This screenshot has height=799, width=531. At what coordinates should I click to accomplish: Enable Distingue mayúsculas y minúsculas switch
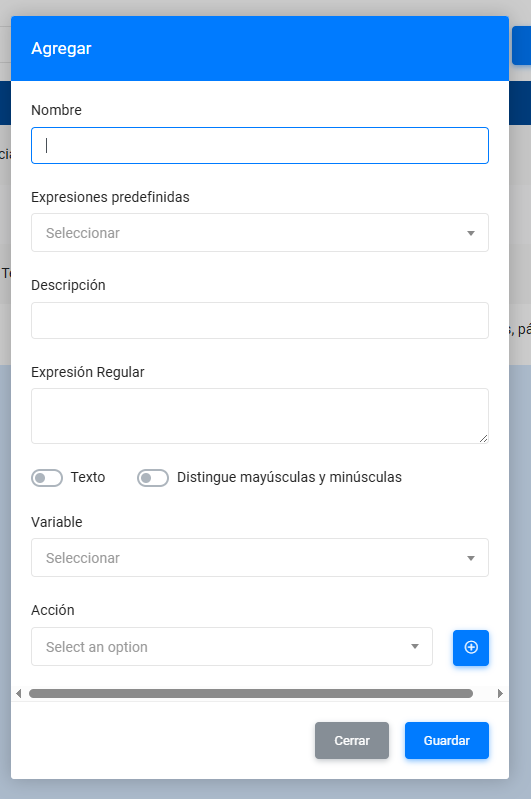click(x=153, y=478)
